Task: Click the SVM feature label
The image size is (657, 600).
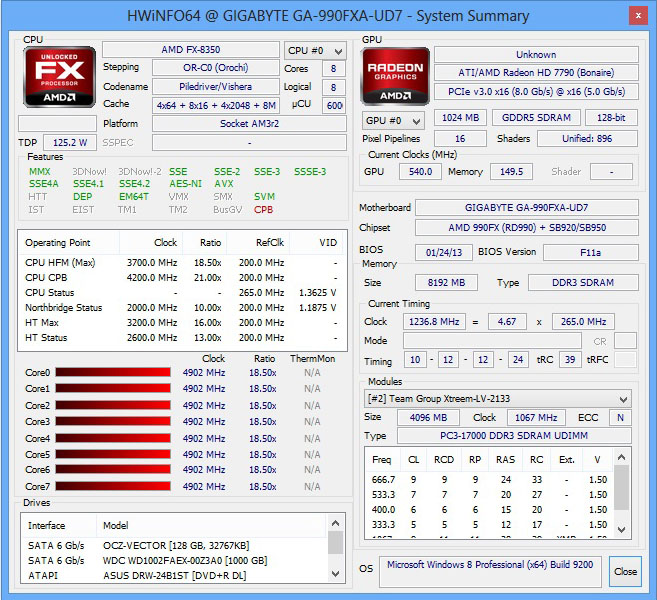Action: tap(264, 197)
